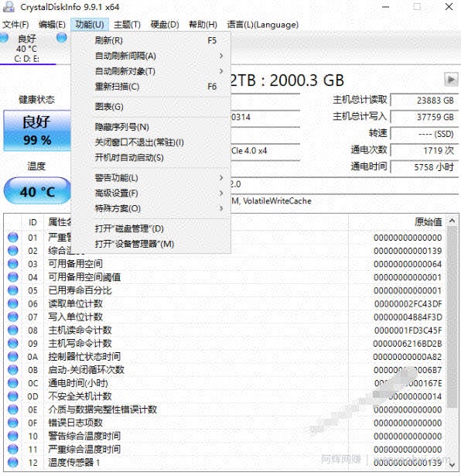The width and height of the screenshot is (461, 476).
Task: Open the 硬盘(D) menu
Action: point(165,25)
